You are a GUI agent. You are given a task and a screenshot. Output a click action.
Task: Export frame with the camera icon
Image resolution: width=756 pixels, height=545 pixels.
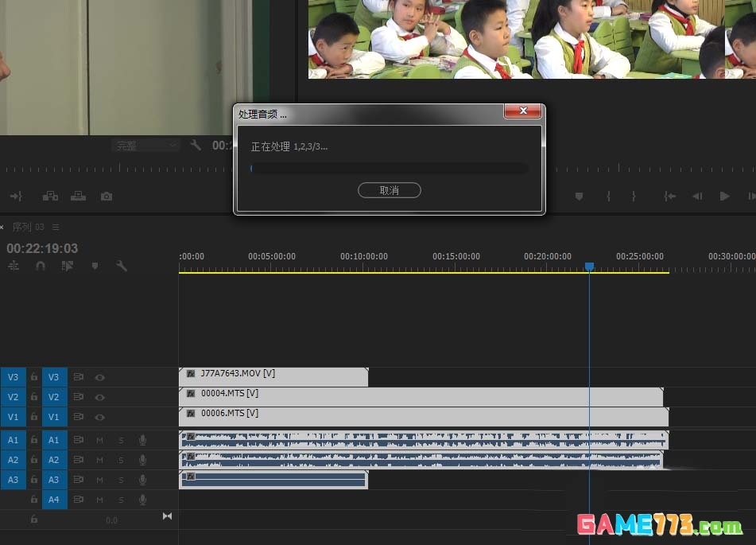click(x=107, y=196)
